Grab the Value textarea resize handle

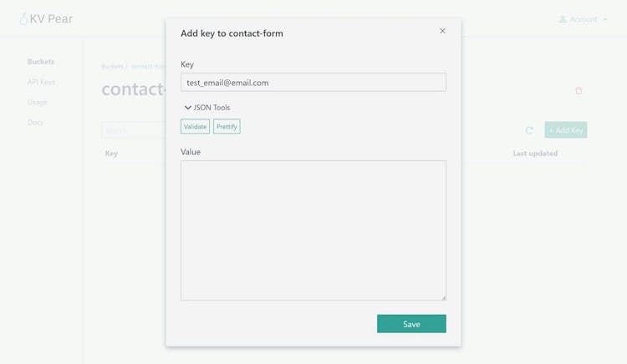coord(443,297)
